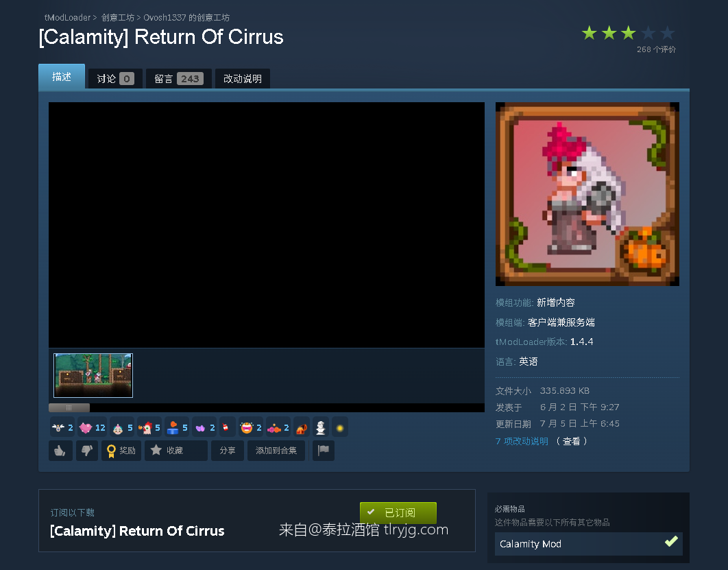Screen dimensions: 728x570
Task: Click the treasure chest award icon
Action: tap(302, 427)
